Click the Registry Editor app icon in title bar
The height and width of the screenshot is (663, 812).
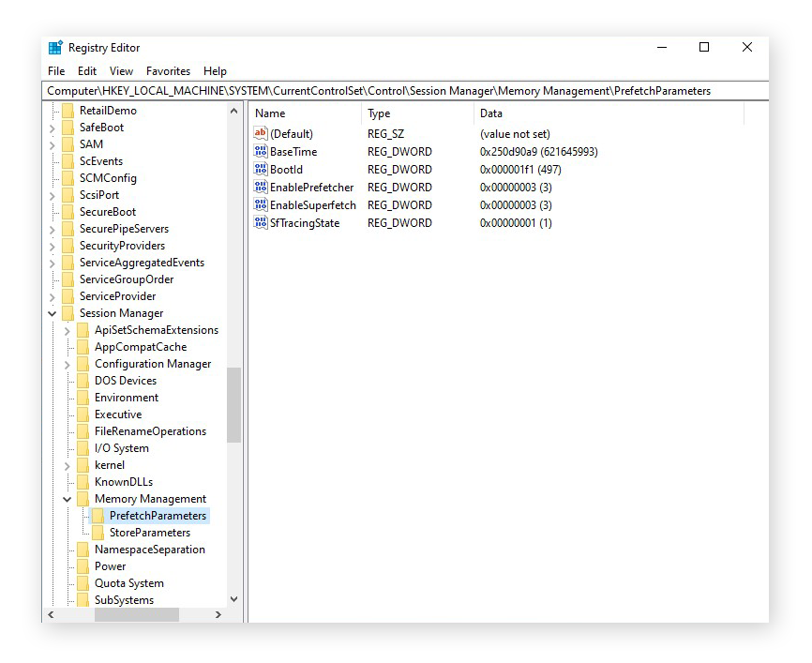55,48
